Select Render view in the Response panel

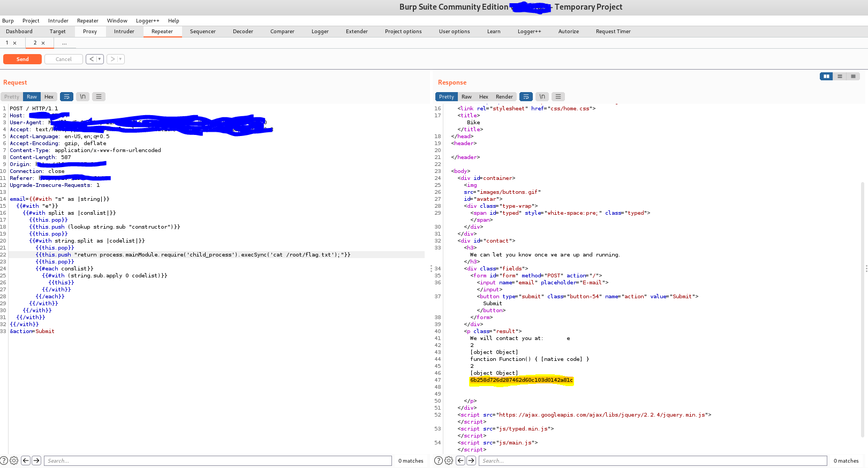pyautogui.click(x=504, y=97)
